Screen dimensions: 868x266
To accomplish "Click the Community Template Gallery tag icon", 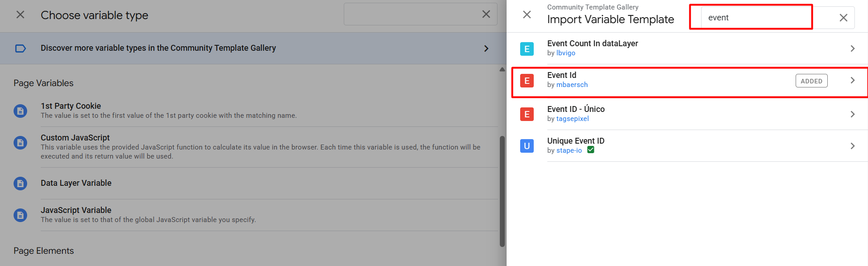I will [20, 48].
